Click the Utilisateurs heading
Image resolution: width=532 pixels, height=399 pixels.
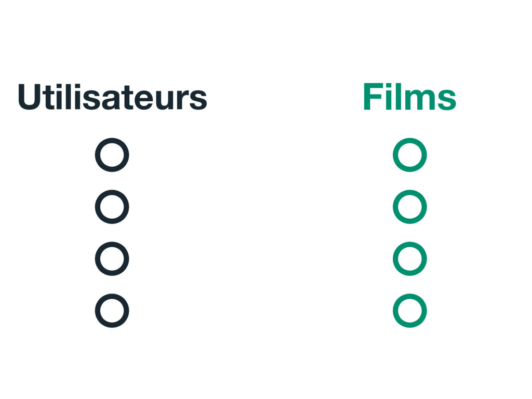112,97
